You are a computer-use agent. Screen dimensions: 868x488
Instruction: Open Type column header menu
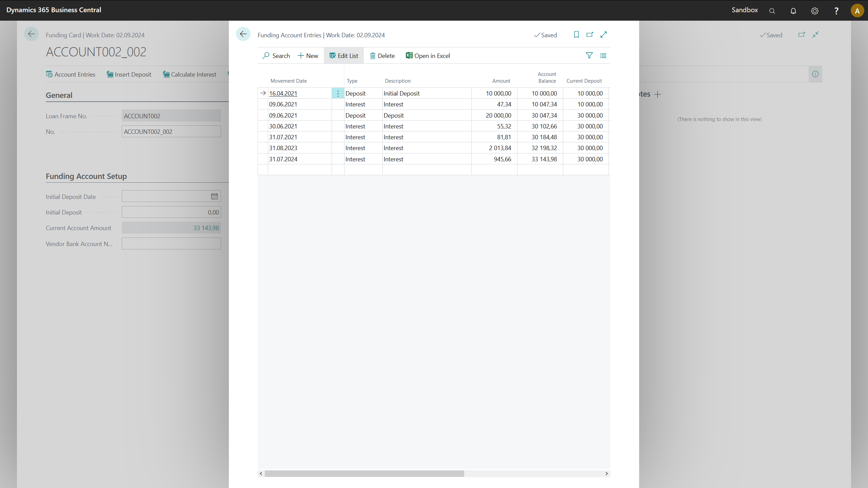tap(352, 81)
